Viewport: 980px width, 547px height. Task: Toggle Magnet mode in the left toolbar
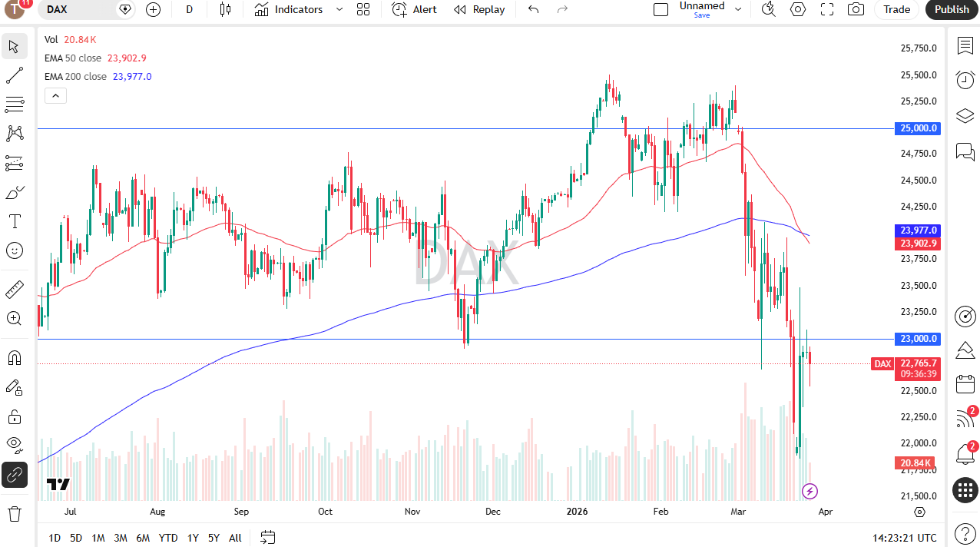point(14,357)
